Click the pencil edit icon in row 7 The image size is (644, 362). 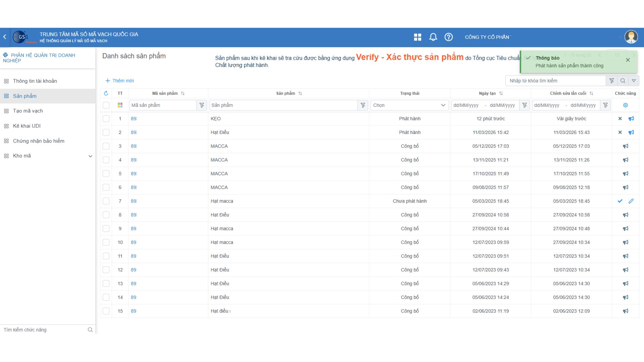[x=631, y=201]
